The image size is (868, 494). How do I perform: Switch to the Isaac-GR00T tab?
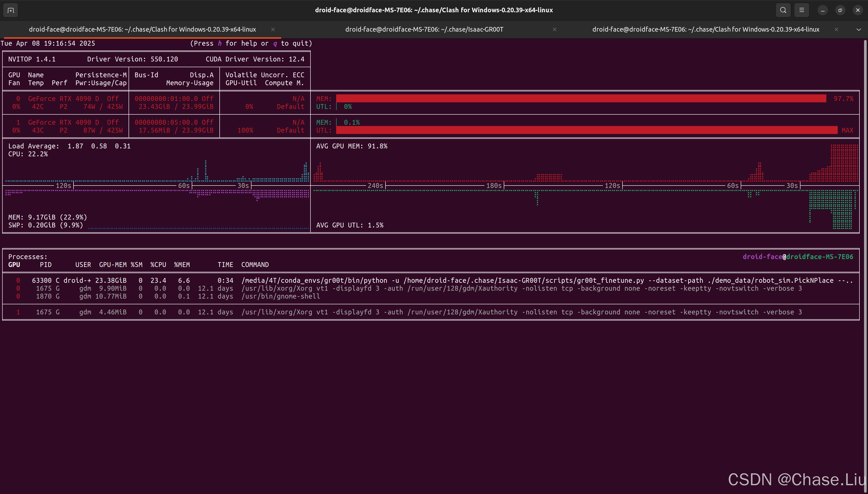pos(424,29)
